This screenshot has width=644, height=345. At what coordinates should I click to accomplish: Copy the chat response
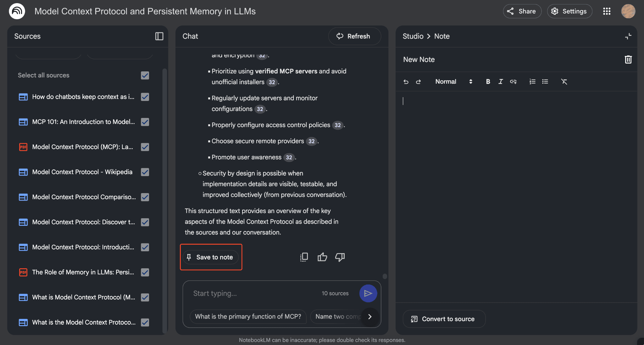click(x=304, y=257)
